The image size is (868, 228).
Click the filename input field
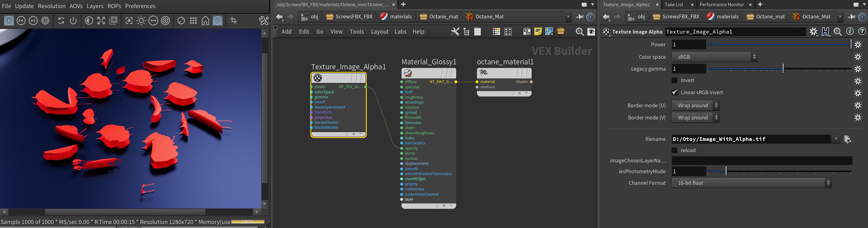[x=750, y=139]
